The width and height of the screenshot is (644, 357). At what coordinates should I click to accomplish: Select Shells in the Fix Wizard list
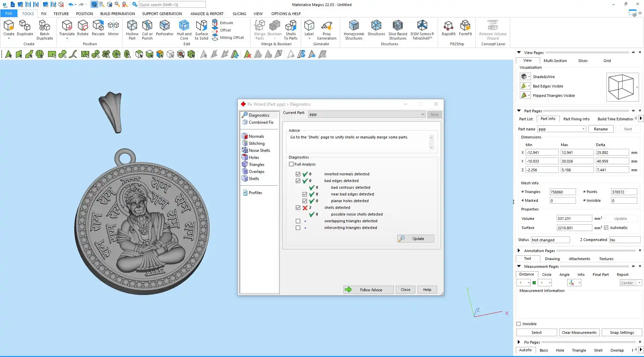pos(254,179)
